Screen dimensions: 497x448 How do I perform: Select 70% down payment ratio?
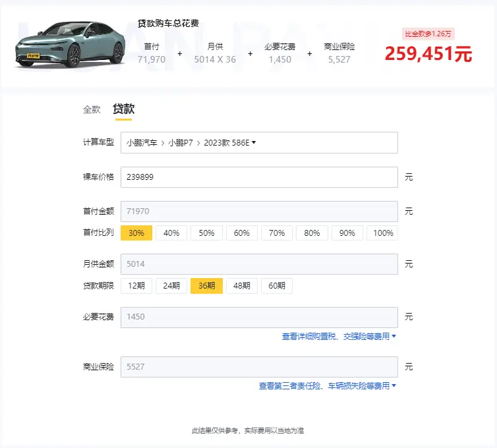pos(277,233)
